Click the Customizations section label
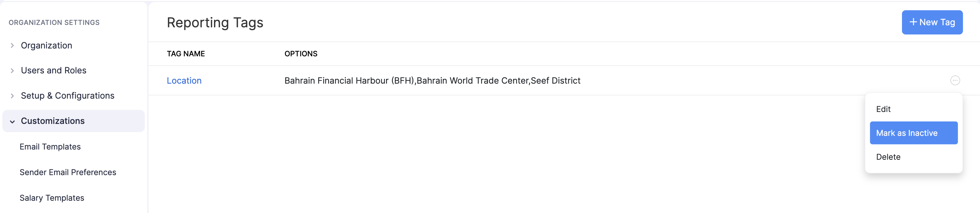Screen dimensions: 980x213 (x=53, y=121)
